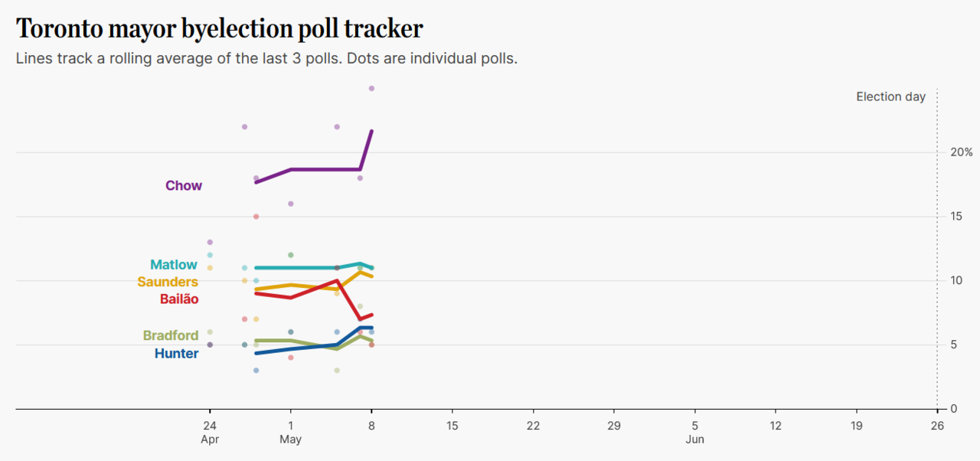980x461 pixels.
Task: Select the 5 Jun date tick label
Action: (694, 433)
